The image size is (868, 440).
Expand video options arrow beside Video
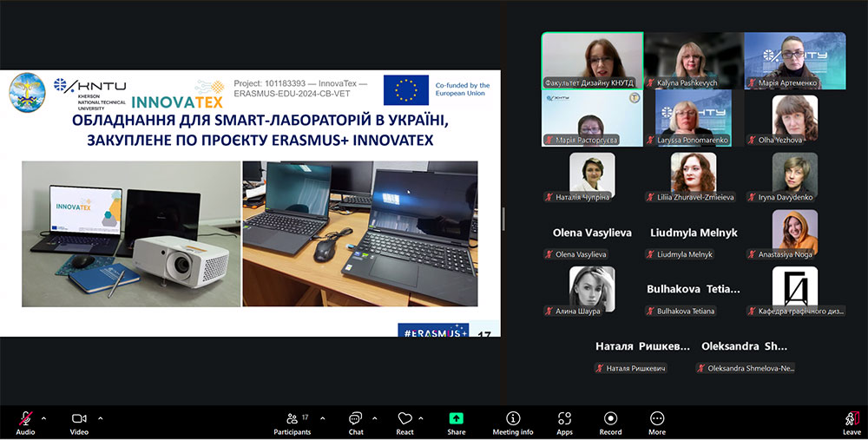(x=100, y=417)
